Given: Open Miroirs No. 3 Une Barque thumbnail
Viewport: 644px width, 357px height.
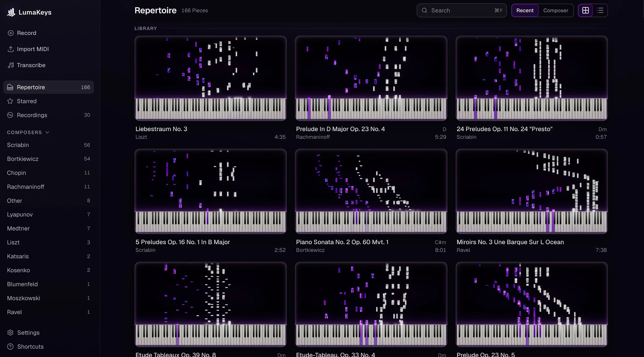Looking at the screenshot, I should 532,191.
